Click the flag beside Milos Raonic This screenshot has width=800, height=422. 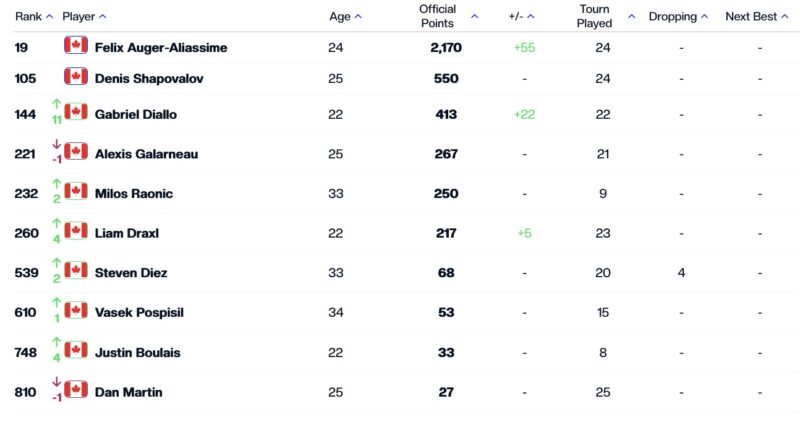click(x=76, y=191)
